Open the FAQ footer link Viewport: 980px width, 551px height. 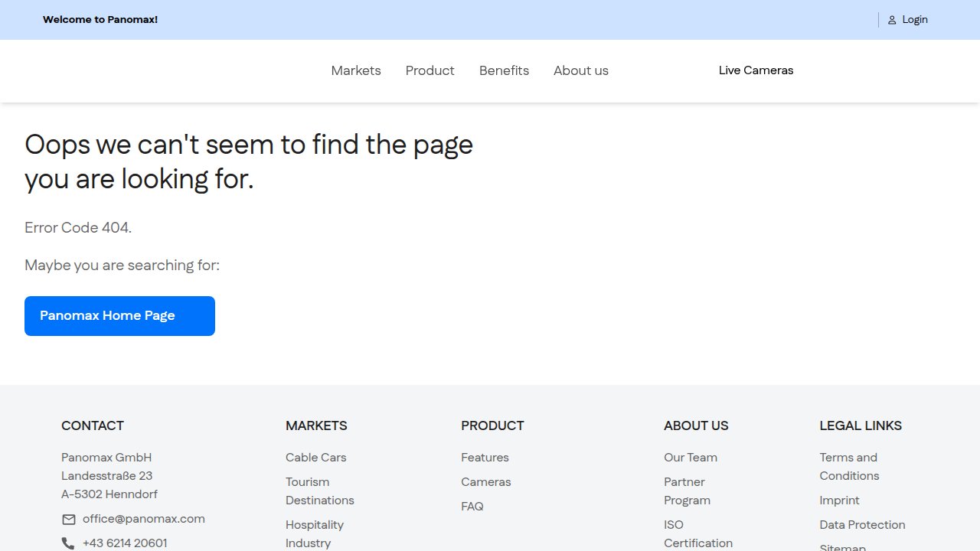click(472, 507)
